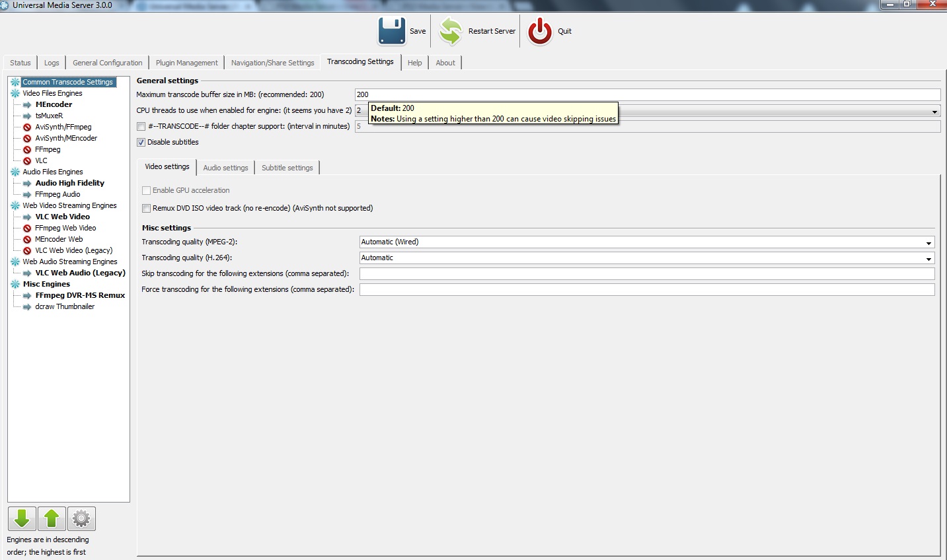Select VLC Web Audio (Legacy) entry
Viewport: 947px width, 560px height.
pos(80,273)
